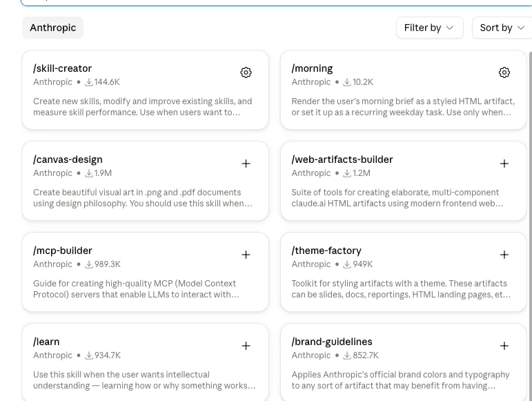Open the /brand-guidelines card title

pyautogui.click(x=332, y=342)
